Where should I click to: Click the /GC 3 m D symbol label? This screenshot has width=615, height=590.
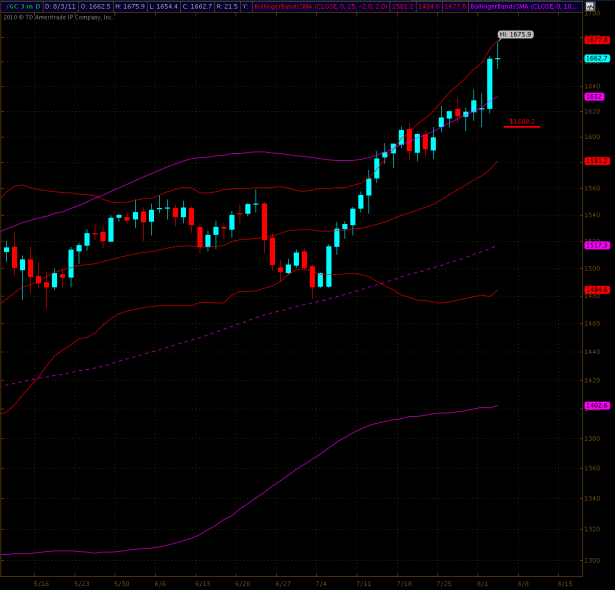coord(24,7)
